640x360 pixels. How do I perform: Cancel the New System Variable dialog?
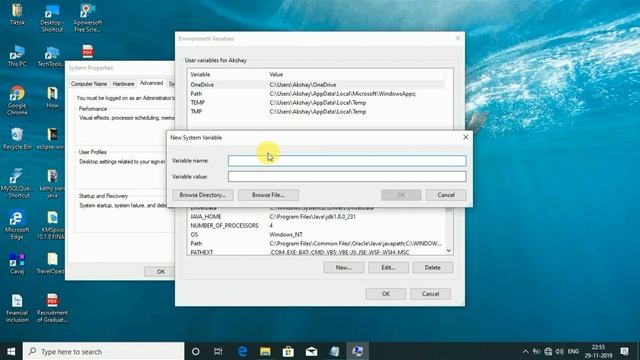(x=446, y=195)
